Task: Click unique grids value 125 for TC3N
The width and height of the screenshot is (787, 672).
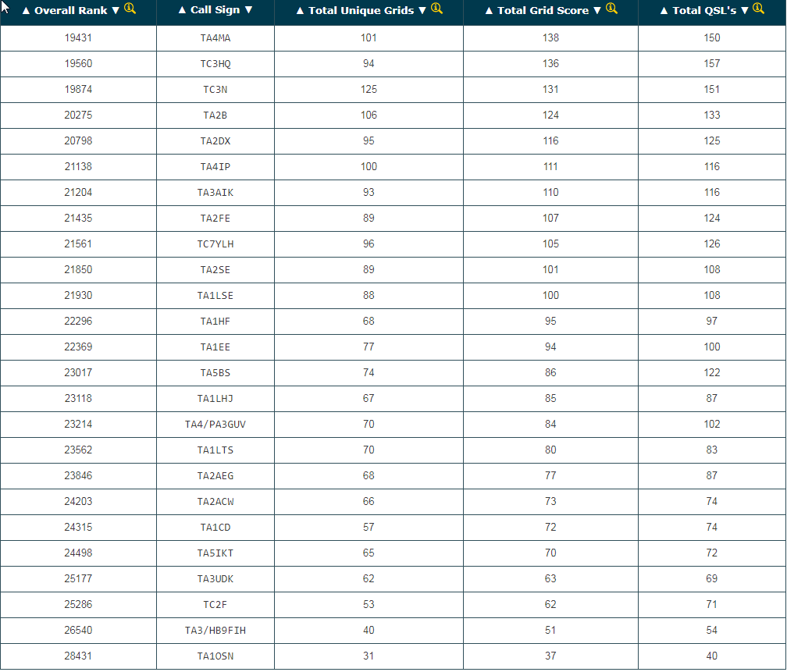Action: (x=369, y=89)
